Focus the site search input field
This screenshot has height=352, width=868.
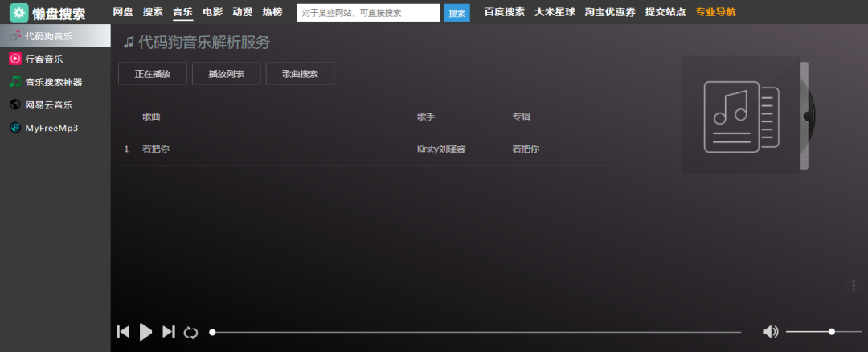tap(368, 13)
